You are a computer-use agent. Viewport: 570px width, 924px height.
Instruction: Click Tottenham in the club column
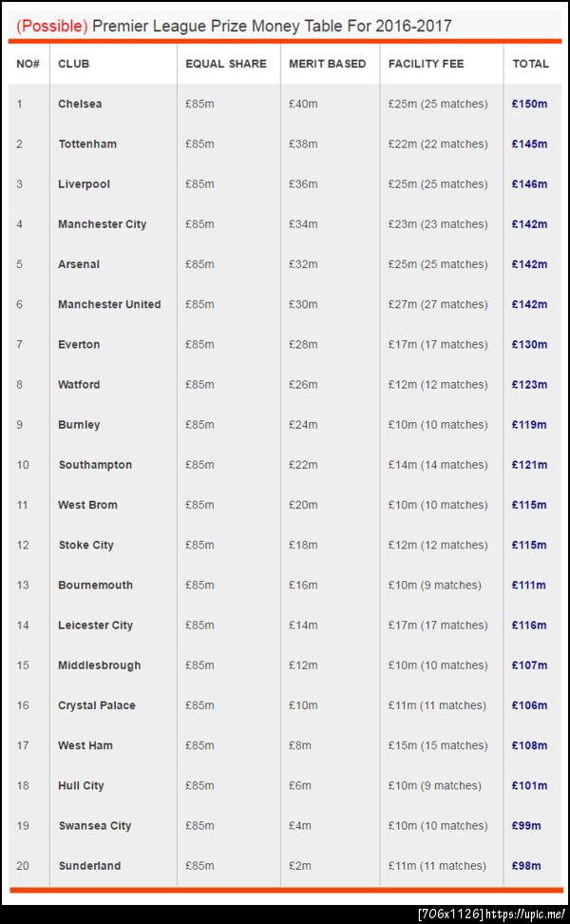pyautogui.click(x=87, y=144)
